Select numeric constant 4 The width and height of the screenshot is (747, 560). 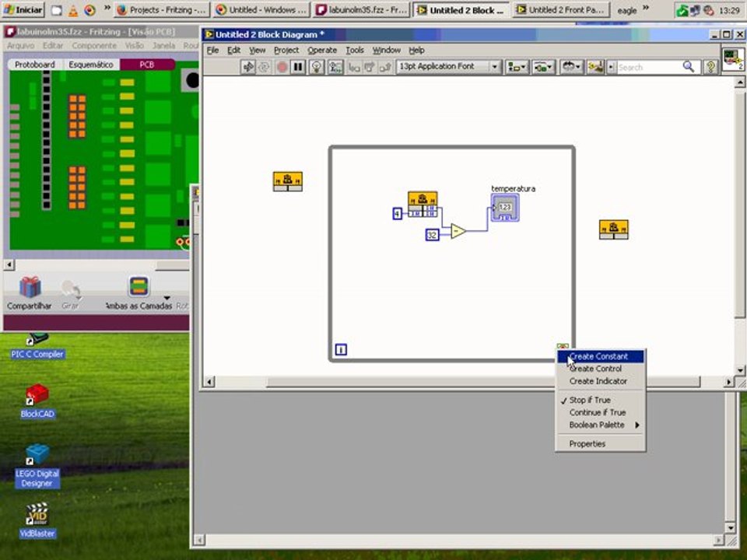pyautogui.click(x=397, y=214)
